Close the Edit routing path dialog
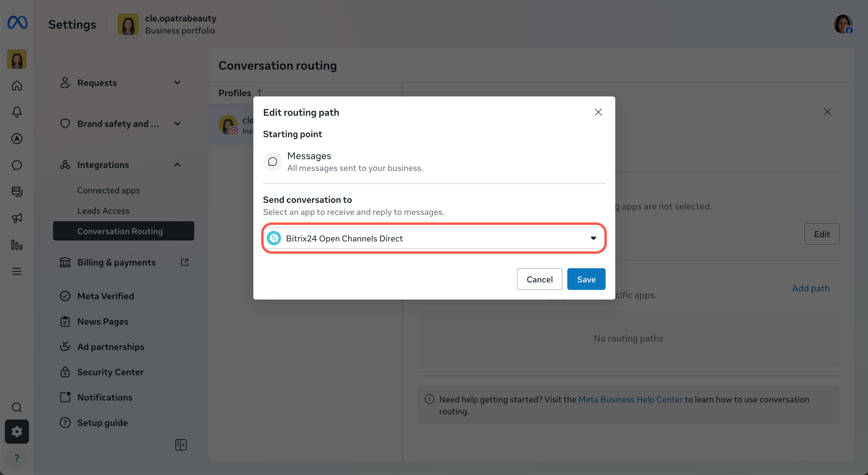Screen dimensions: 868x475 (598, 112)
